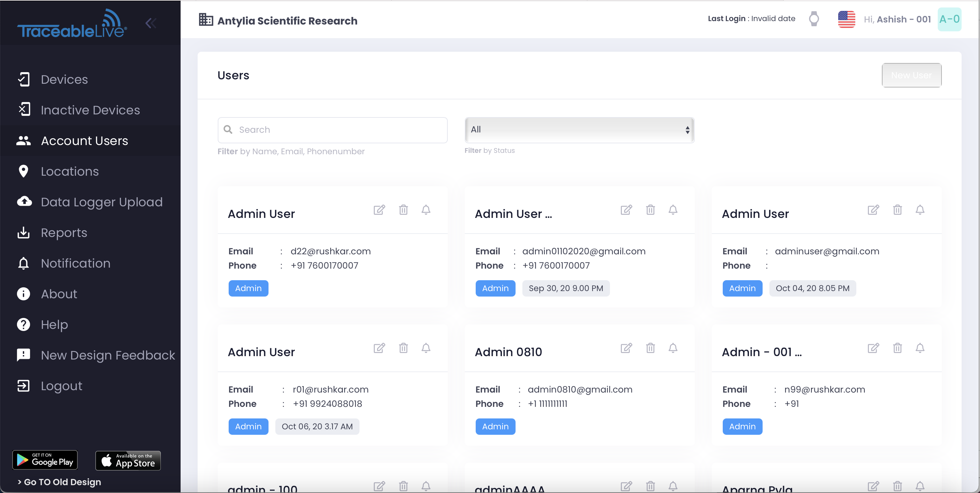Log out via the Logout item
980x493 pixels.
(90, 386)
